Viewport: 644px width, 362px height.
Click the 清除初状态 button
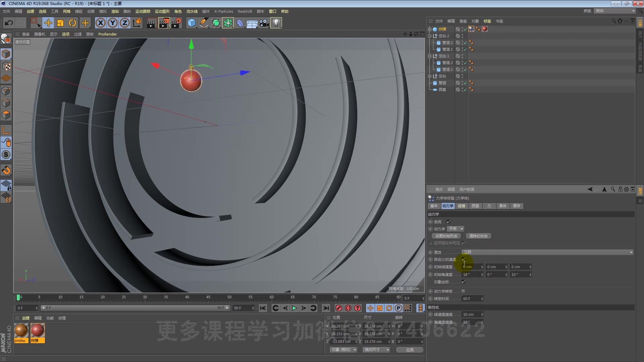point(478,236)
